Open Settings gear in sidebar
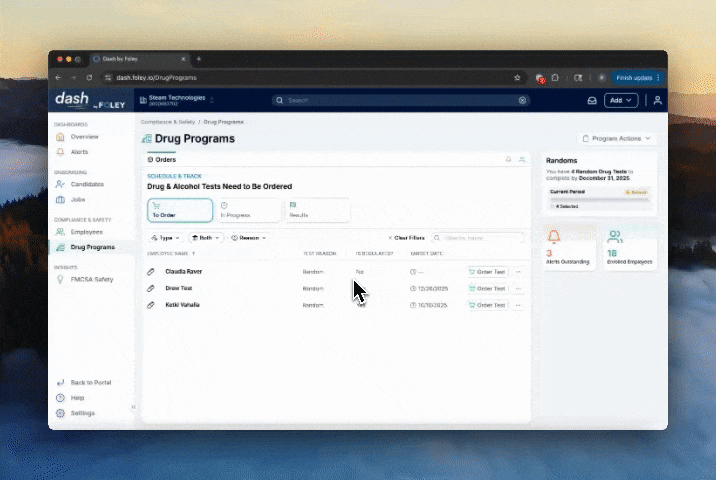Viewport: 716px width, 480px height. (x=83, y=413)
